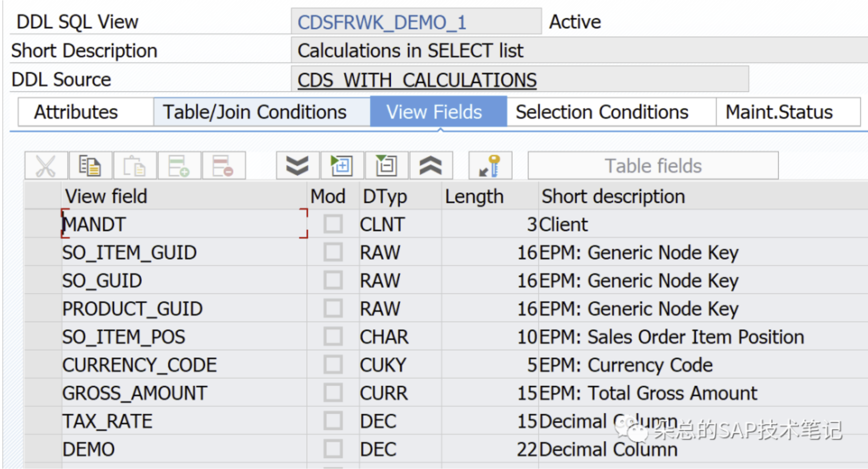868x469 pixels.
Task: Click the Collapse minus-box icon
Action: tap(386, 166)
